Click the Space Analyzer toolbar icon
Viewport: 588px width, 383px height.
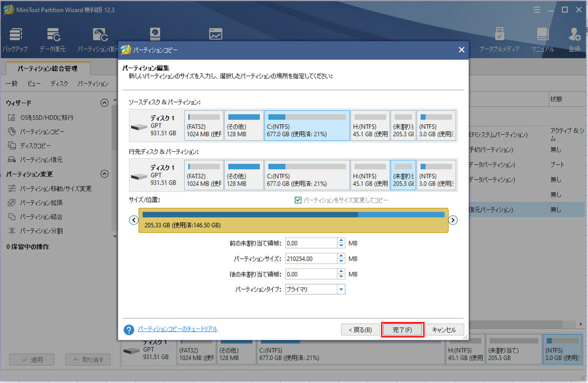click(216, 34)
